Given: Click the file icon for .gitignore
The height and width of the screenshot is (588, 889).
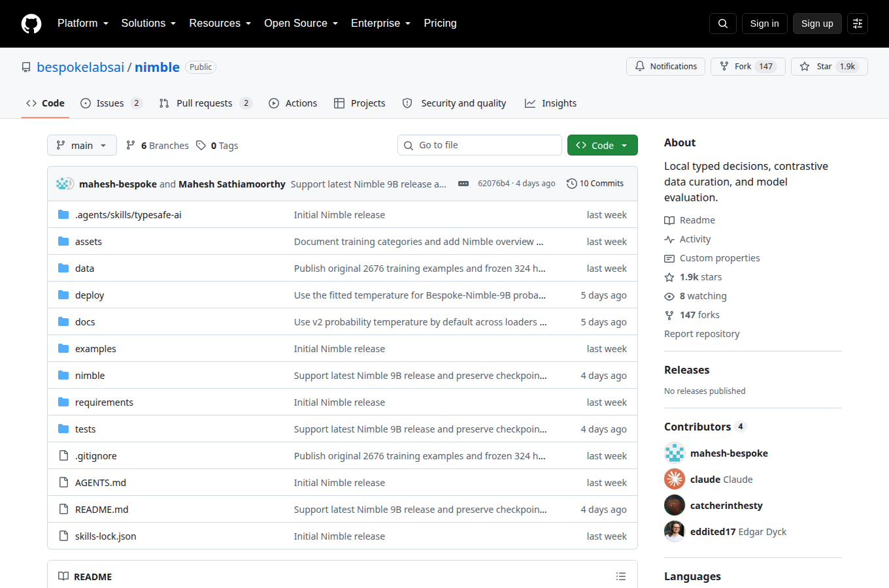Looking at the screenshot, I should coord(63,456).
